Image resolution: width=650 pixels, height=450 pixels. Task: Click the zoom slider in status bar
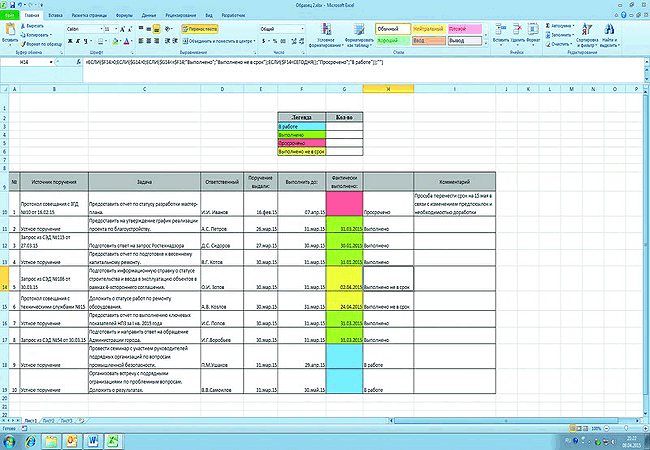626,428
